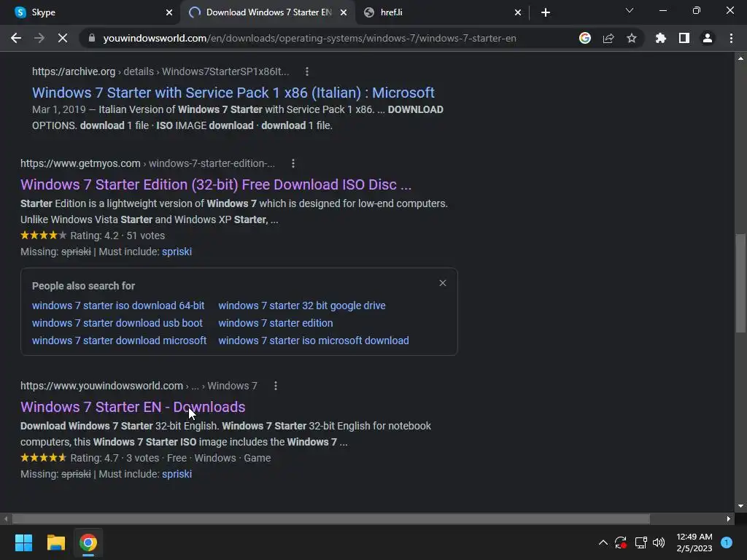Open Windows 7 Starter EN - Downloads link
This screenshot has height=560, width=747.
(133, 407)
